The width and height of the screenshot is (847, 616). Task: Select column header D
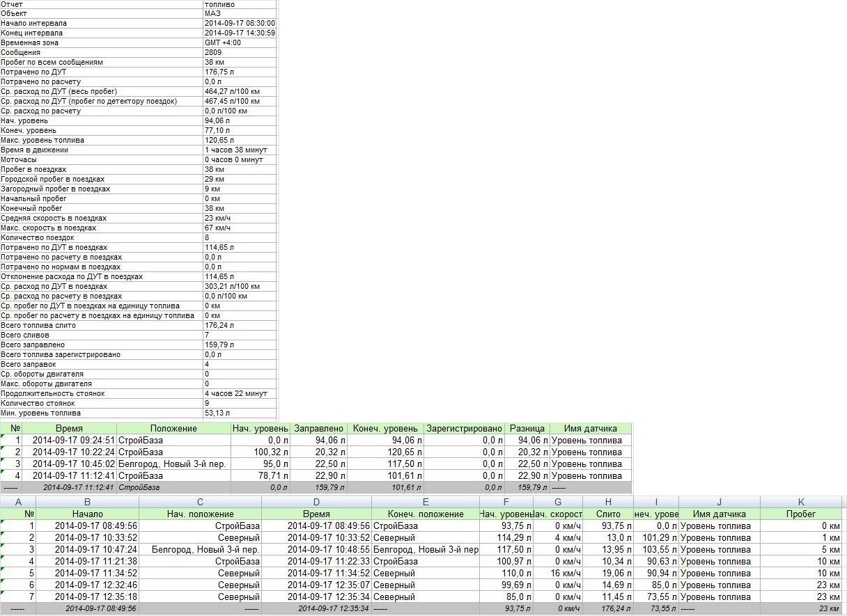[x=316, y=502]
